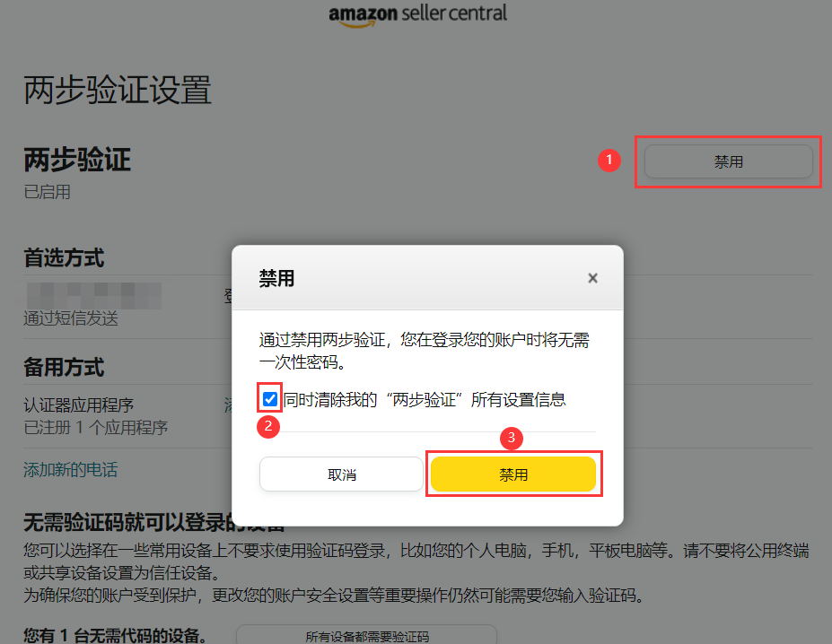Select the 同时清除我的“两步验证”所有设置信息 label
The width and height of the screenshot is (832, 644).
[424, 399]
